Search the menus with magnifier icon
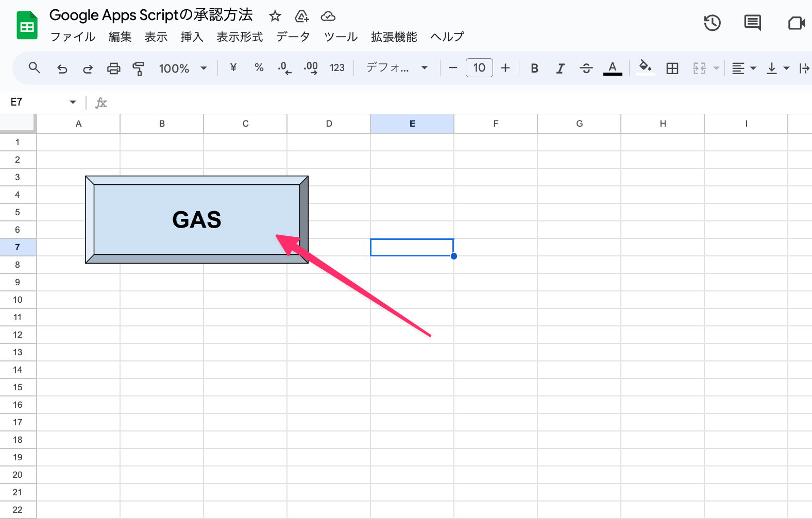812x519 pixels. click(x=35, y=68)
